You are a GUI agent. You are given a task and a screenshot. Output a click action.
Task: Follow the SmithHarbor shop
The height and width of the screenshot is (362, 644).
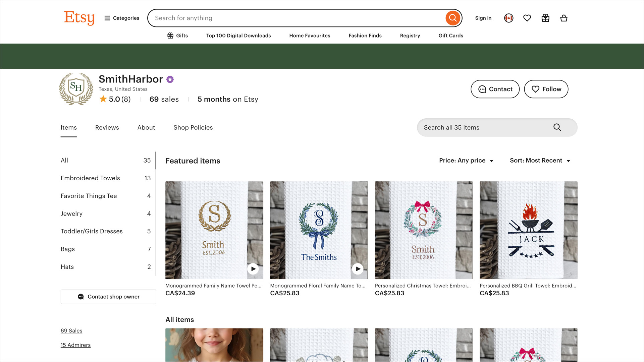pyautogui.click(x=546, y=89)
